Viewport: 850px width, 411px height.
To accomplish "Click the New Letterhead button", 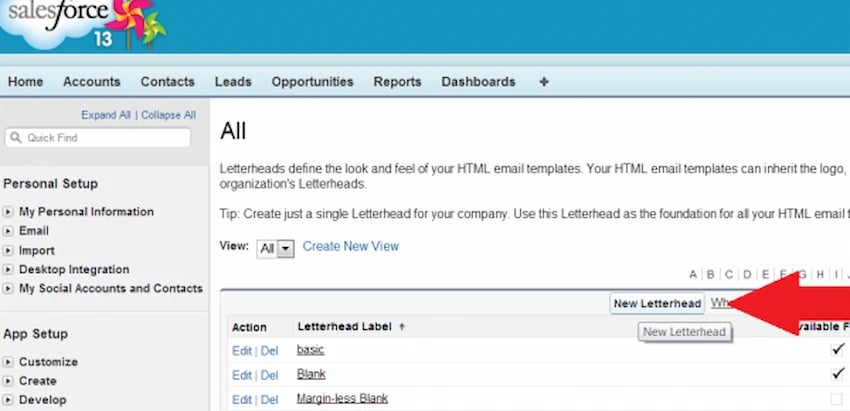I will tap(657, 304).
